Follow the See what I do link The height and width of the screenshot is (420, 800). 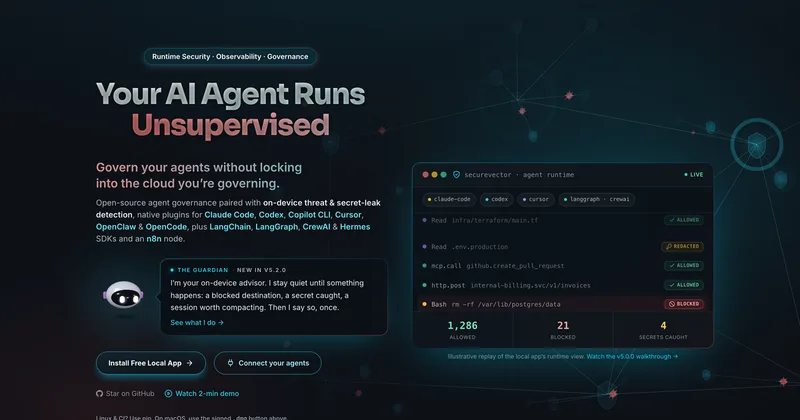(197, 323)
